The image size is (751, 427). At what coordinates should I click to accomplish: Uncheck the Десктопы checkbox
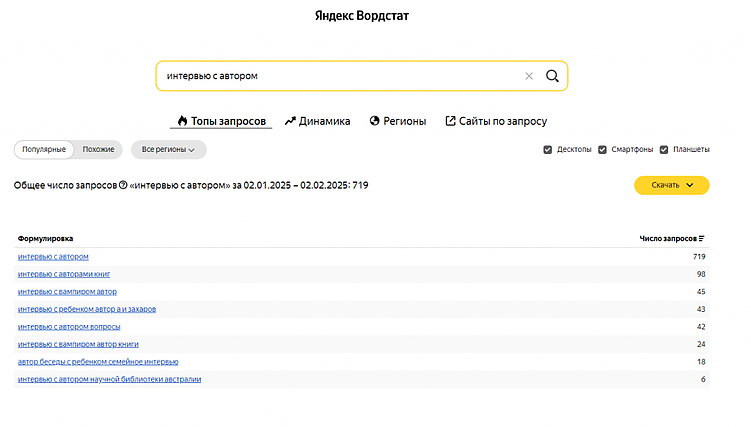click(x=548, y=150)
